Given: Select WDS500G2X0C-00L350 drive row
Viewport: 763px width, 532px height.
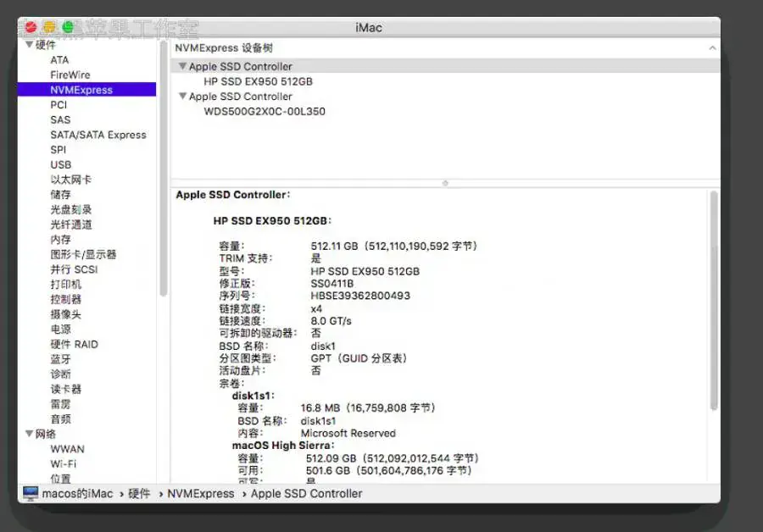Looking at the screenshot, I should click(x=265, y=111).
